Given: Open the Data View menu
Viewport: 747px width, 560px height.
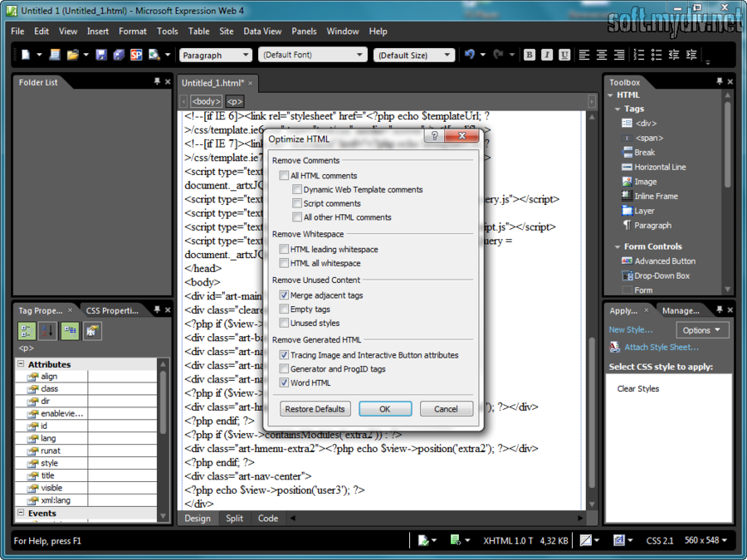Looking at the screenshot, I should coord(262,32).
